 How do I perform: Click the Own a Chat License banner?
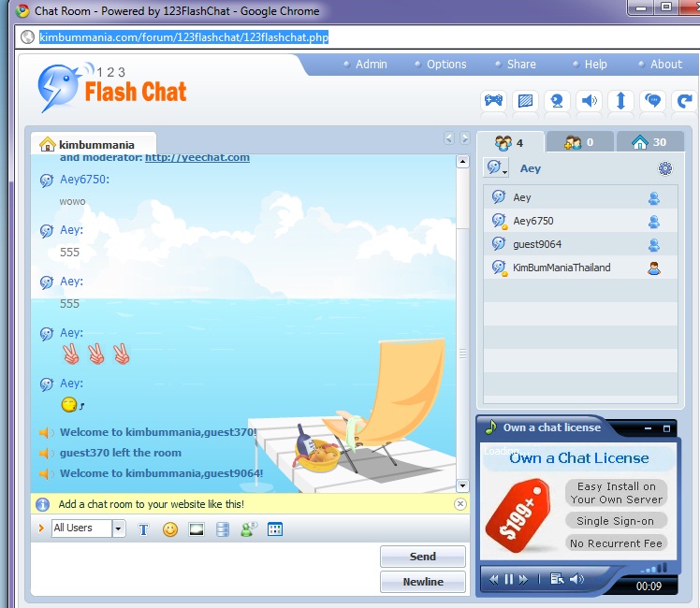click(579, 458)
